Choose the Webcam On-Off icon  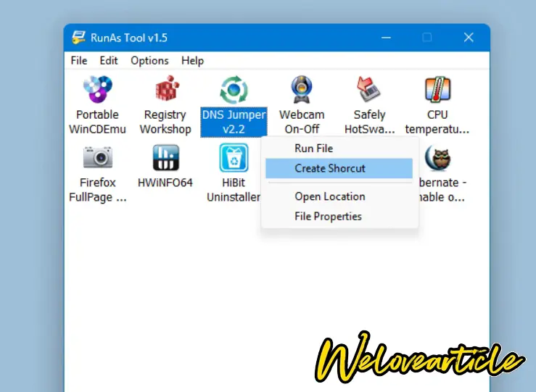(x=302, y=91)
